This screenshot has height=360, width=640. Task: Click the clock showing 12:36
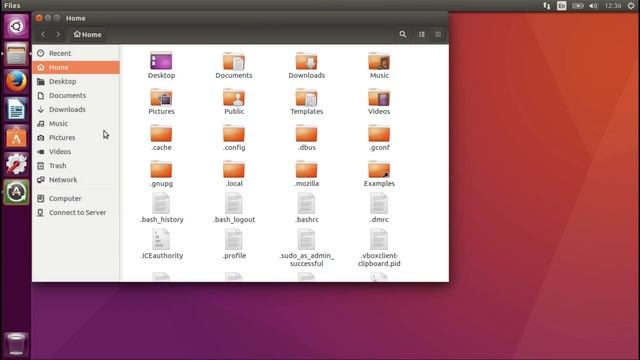click(x=613, y=5)
